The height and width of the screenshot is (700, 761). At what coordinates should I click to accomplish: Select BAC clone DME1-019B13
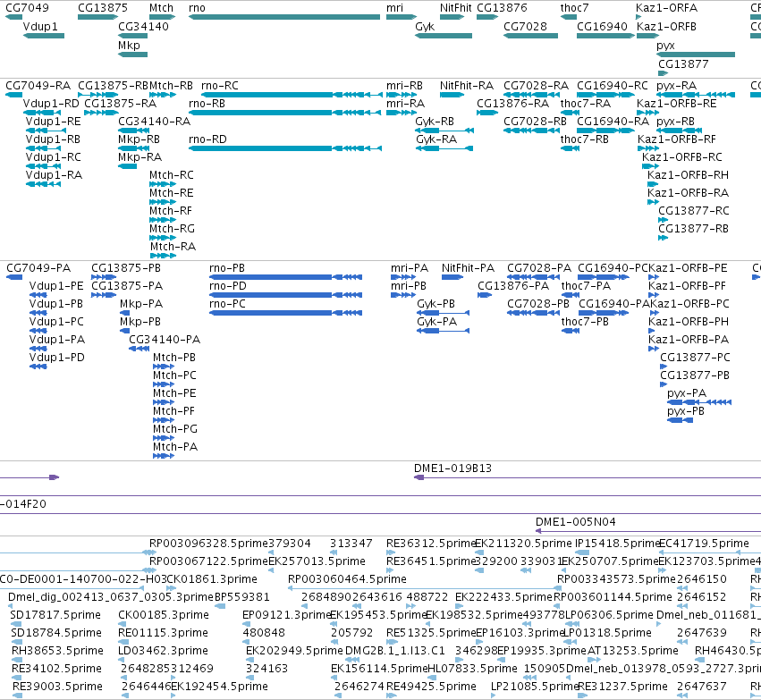[x=588, y=477]
